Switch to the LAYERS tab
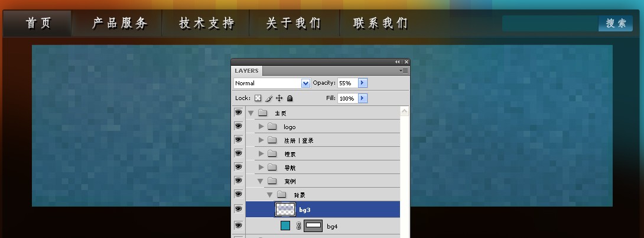644x238 pixels. [x=246, y=71]
